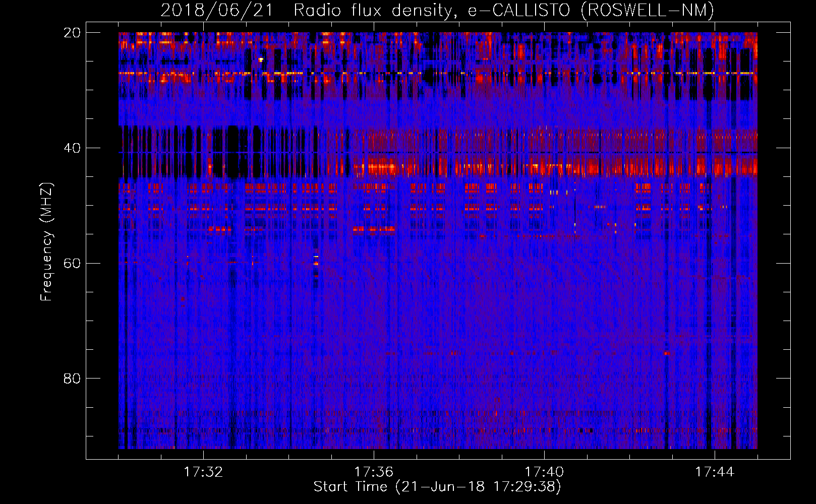Click the plot title mentioning ROSWELL-NM
The image size is (816, 504).
(x=437, y=10)
